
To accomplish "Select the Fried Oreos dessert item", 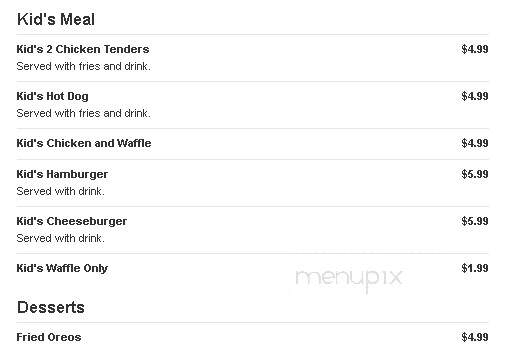I will [x=49, y=337].
